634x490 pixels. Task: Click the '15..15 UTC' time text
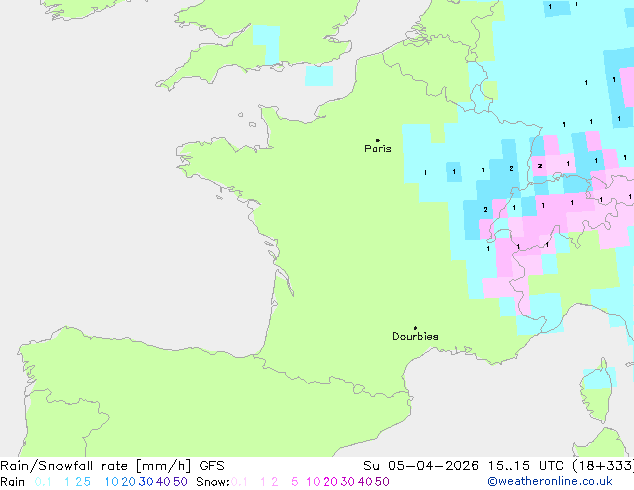tap(525, 466)
